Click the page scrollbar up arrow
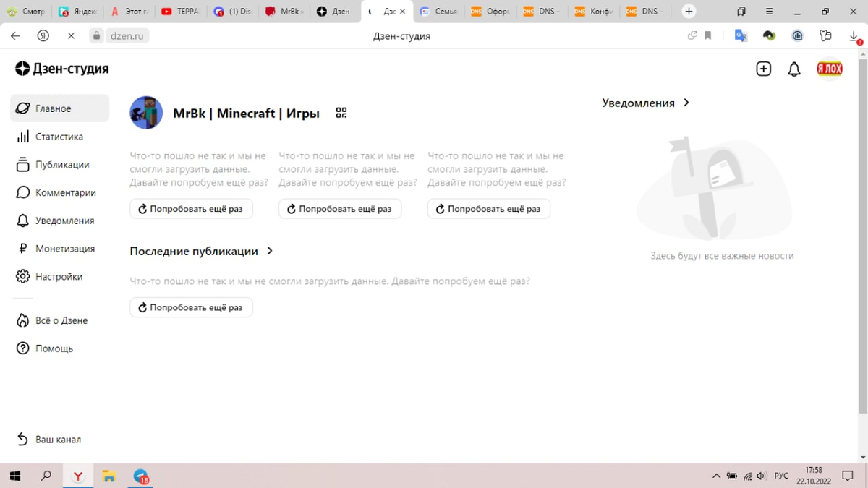The width and height of the screenshot is (868, 488). coord(862,54)
